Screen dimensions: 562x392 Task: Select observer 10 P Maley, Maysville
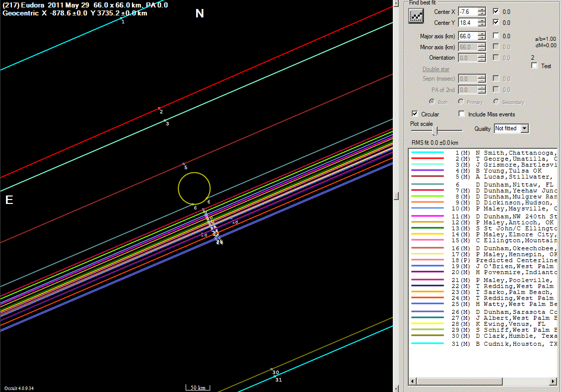tap(483, 208)
